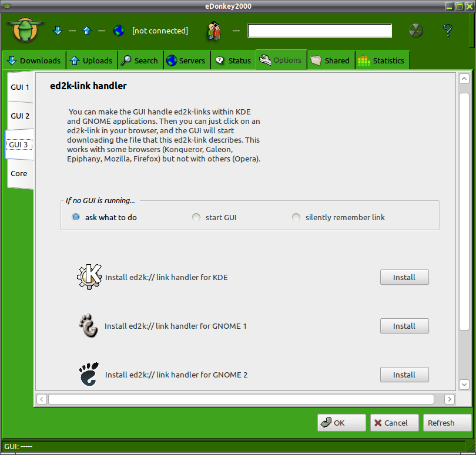This screenshot has width=476, height=455.
Task: Install the ed2k link handler for KDE
Action: (404, 277)
